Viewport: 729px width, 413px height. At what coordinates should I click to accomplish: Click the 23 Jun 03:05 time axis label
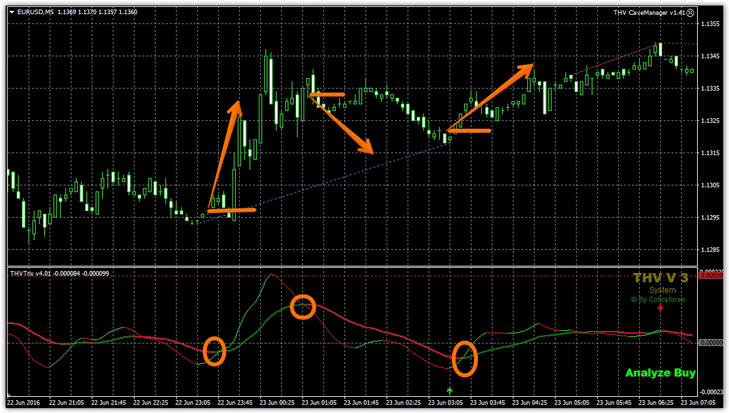[x=446, y=403]
